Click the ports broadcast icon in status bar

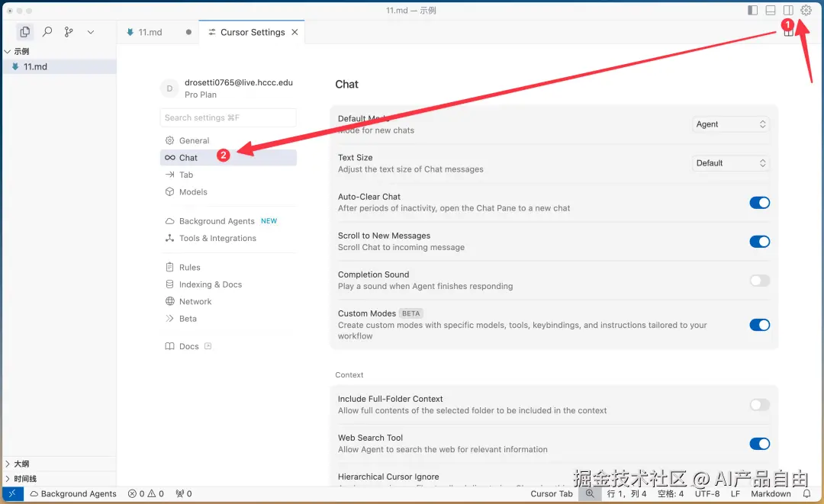tap(183, 493)
